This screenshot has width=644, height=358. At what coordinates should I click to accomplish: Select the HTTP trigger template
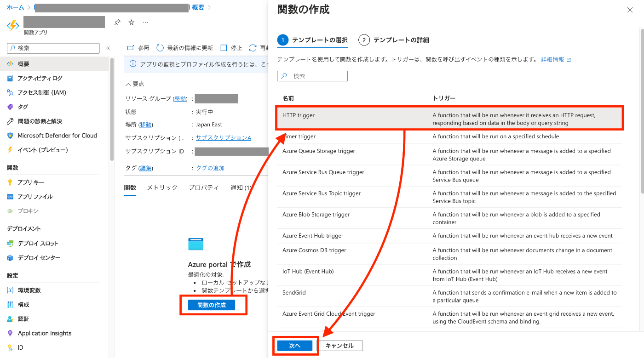pyautogui.click(x=449, y=119)
